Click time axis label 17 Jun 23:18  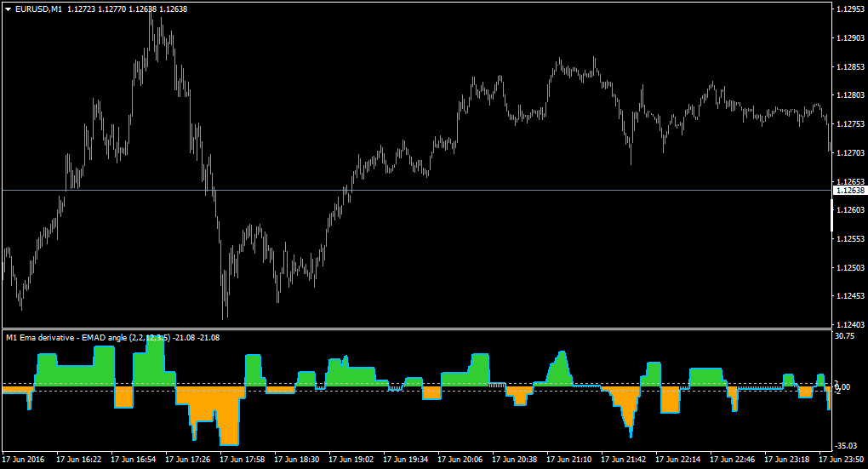[786, 460]
